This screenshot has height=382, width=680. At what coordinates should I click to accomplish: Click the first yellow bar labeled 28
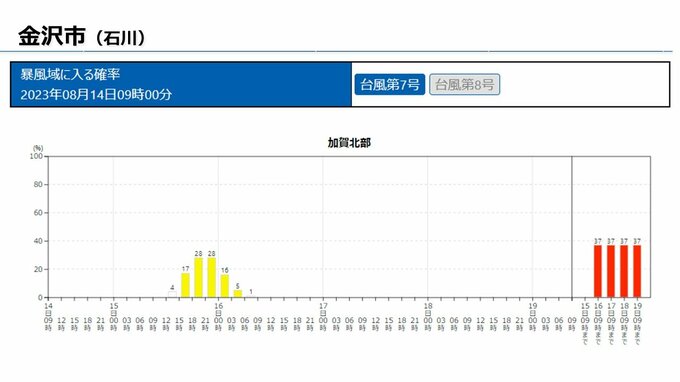(199, 278)
